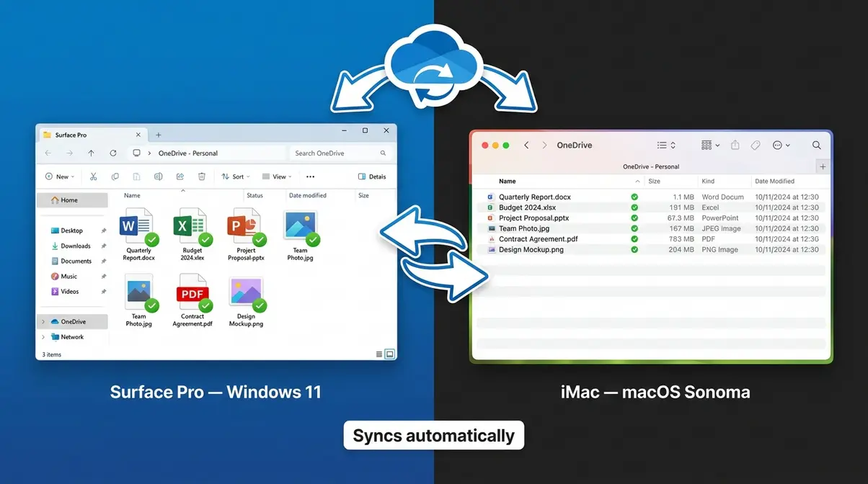This screenshot has width=868, height=484.
Task: Click the OneDrive - Personal address bar
Action: (x=208, y=153)
